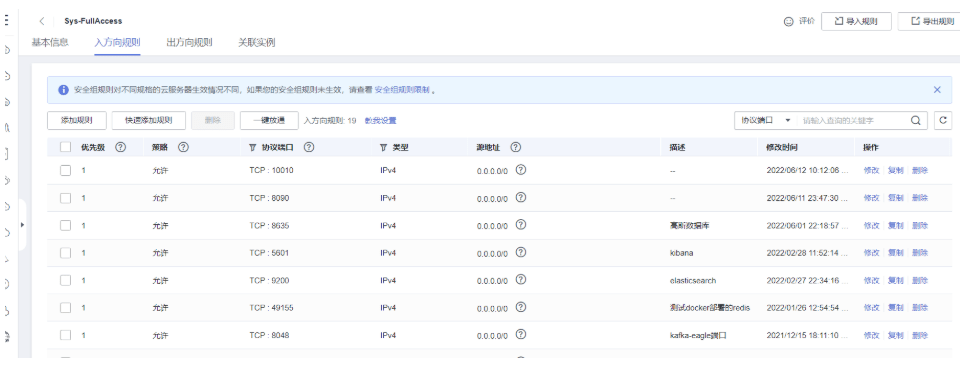Select the checkbox for the elasticsearch TCP:9200 rule
This screenshot has width=975, height=367.
tap(65, 280)
